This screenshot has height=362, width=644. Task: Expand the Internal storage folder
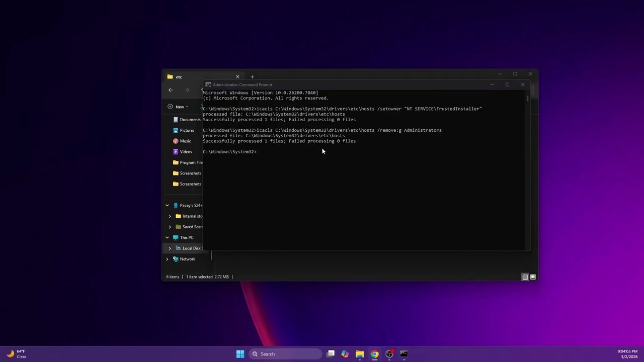pyautogui.click(x=170, y=216)
